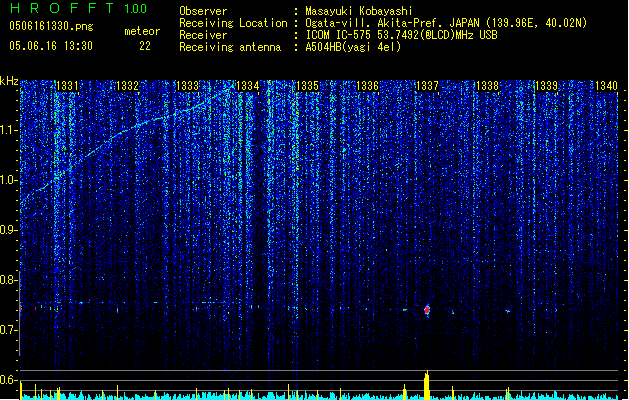Click the 1334 time marker
Viewport: 629px width, 400px height.
pos(248,86)
